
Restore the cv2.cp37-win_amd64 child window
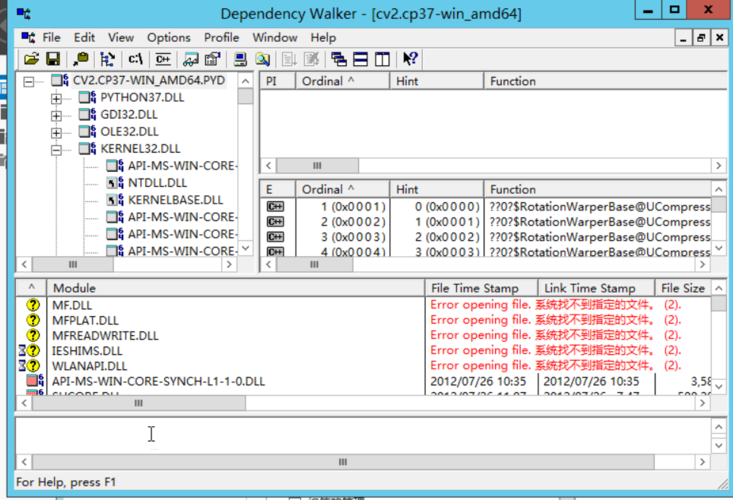(701, 37)
